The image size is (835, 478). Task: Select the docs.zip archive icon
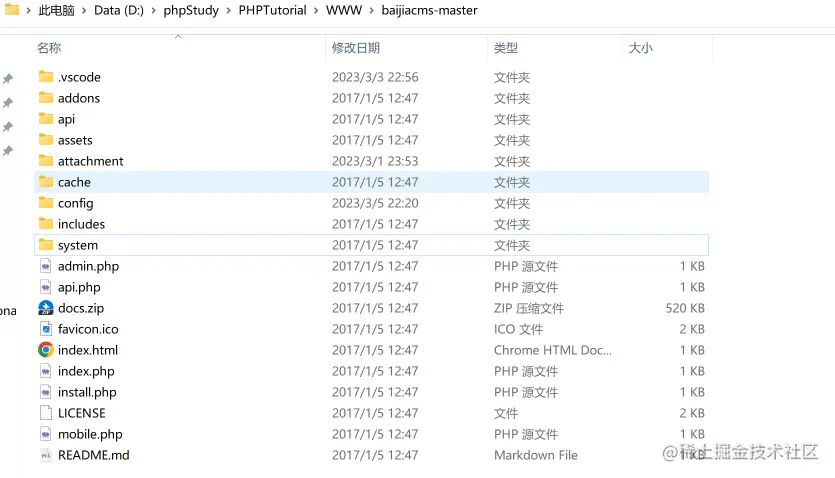click(46, 308)
